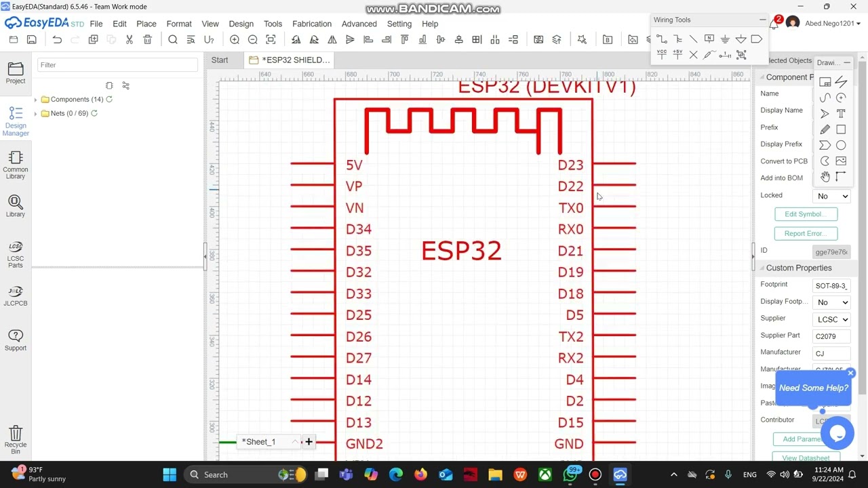Viewport: 868px width, 488px height.
Task: Click the Delete trash icon in toolbar
Action: click(147, 40)
